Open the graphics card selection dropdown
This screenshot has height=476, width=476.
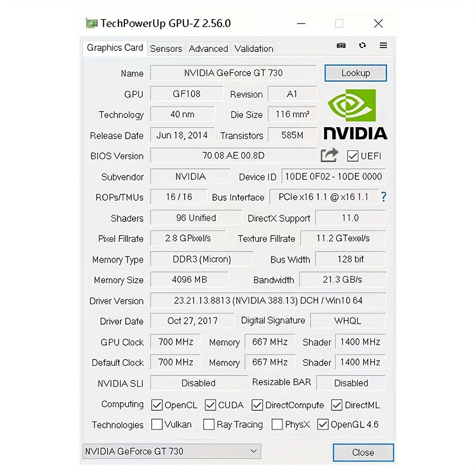(253, 451)
